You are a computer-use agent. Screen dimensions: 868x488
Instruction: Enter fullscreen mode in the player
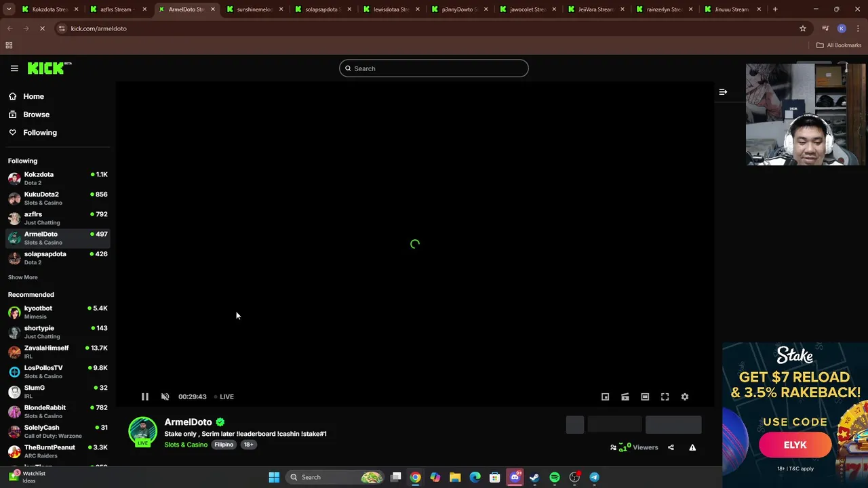(665, 396)
